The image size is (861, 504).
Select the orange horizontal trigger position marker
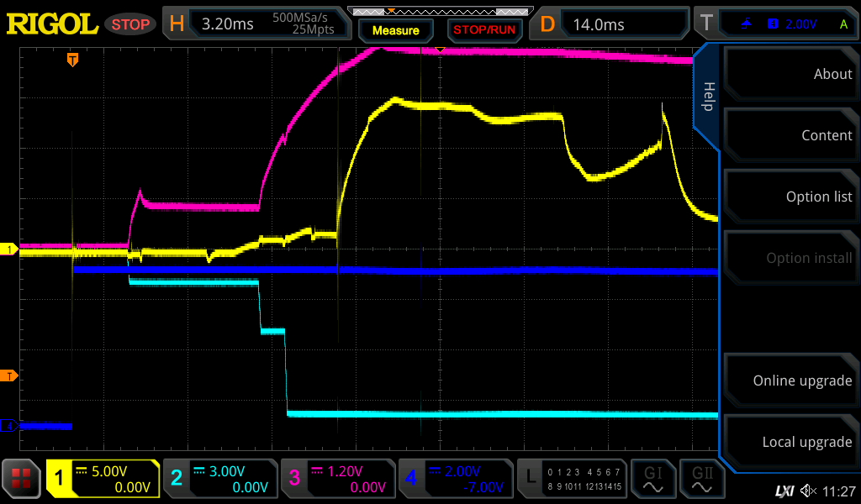pyautogui.click(x=73, y=59)
